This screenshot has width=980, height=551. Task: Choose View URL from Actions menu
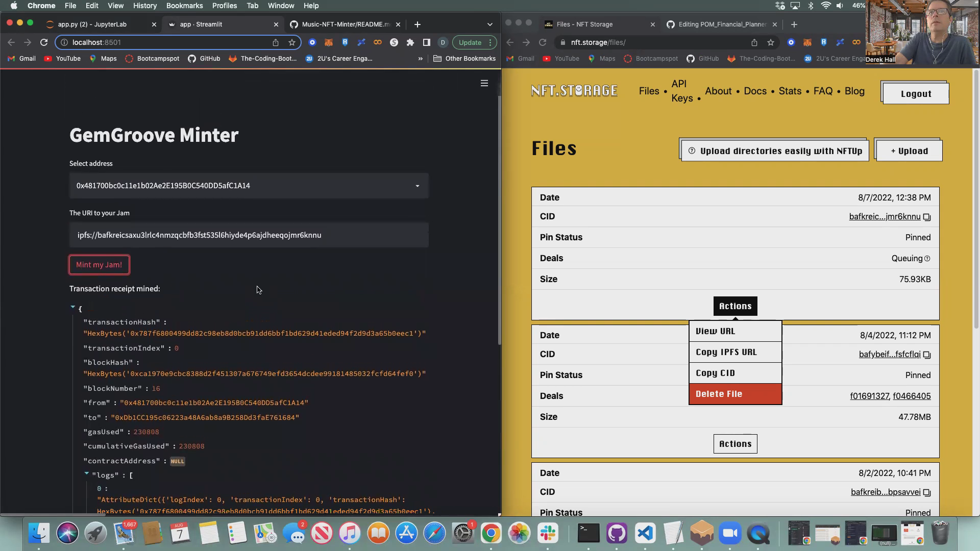735,331
